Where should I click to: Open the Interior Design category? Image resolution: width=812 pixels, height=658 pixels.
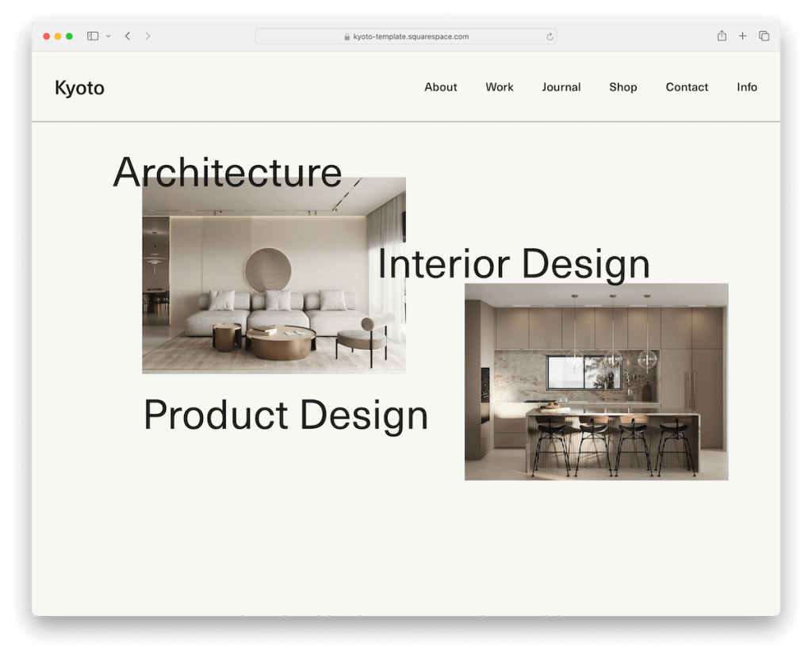[514, 264]
